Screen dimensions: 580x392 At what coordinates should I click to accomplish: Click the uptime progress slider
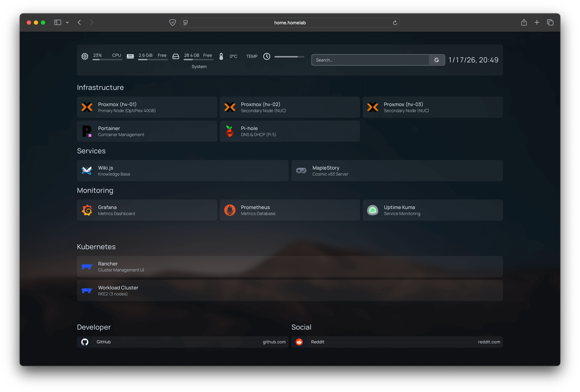[289, 57]
